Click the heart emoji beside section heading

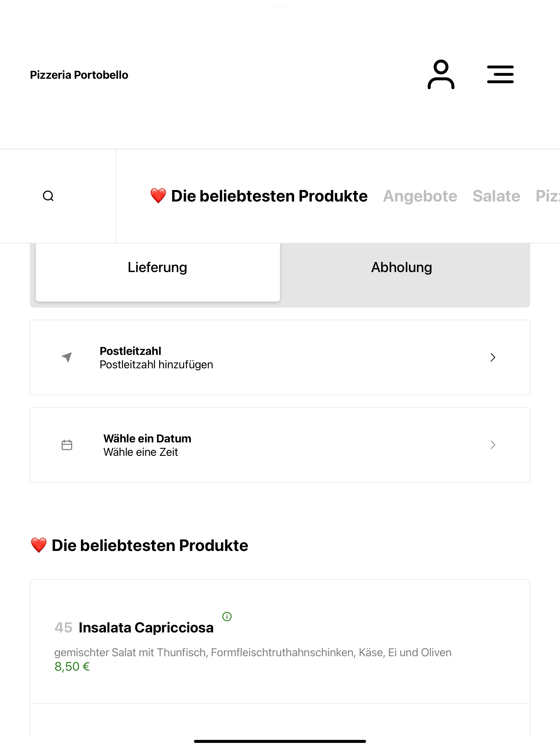click(x=39, y=545)
